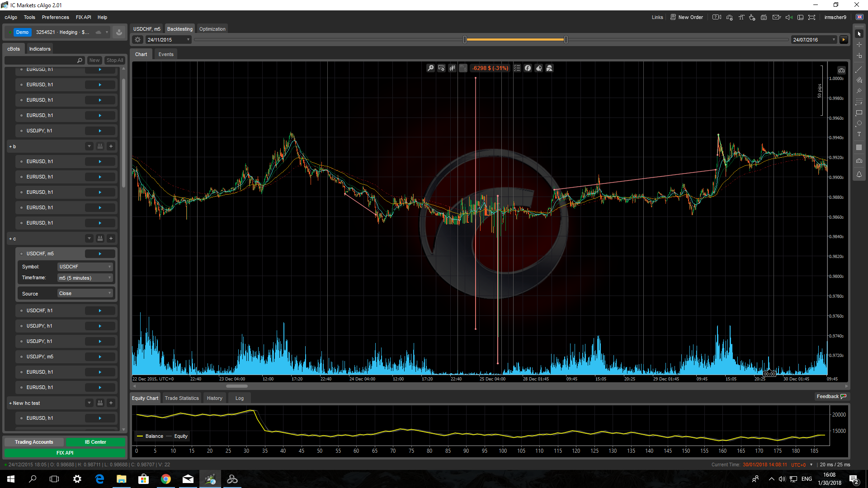Switch to the Indicators tab
Image resolution: width=868 pixels, height=488 pixels.
click(x=40, y=49)
